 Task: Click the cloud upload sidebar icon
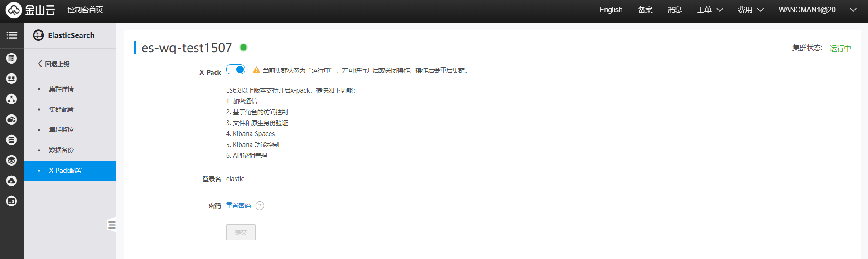point(12,181)
